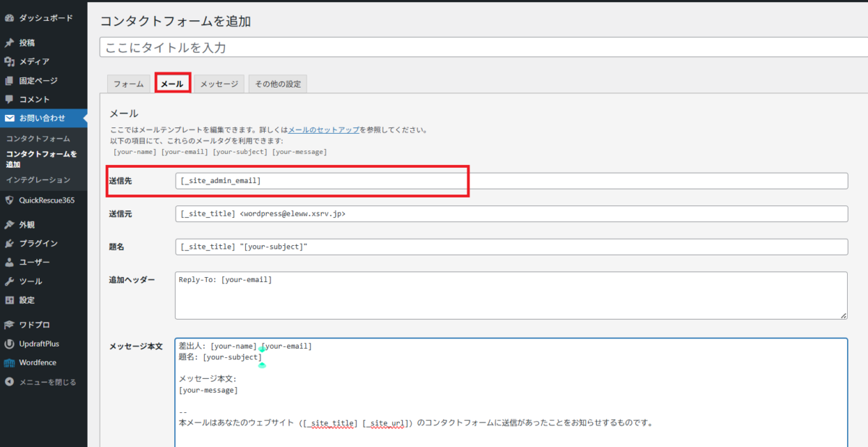Image resolution: width=868 pixels, height=447 pixels.
Task: Open the その他の設定 tab
Action: pos(278,84)
